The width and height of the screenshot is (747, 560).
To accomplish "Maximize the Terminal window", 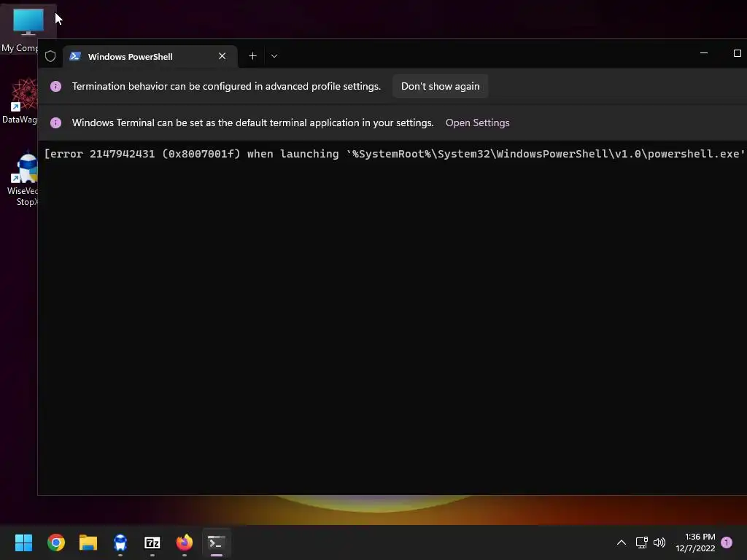I will click(x=737, y=53).
